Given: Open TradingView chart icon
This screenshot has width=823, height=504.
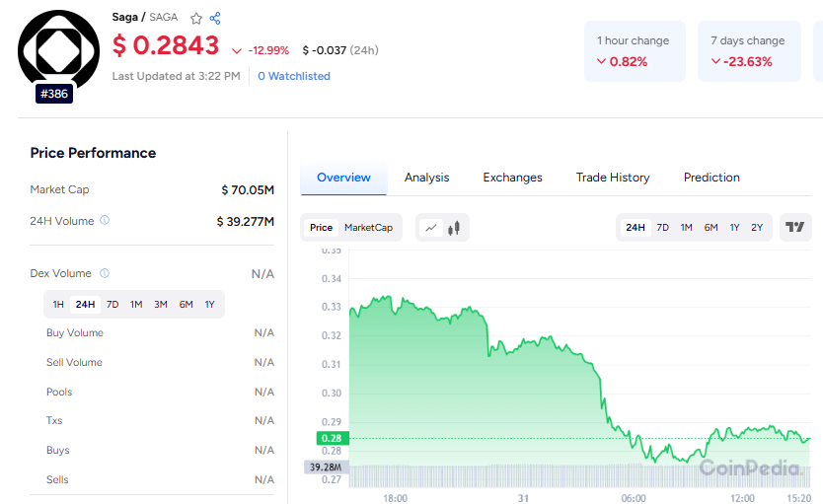Looking at the screenshot, I should (795, 227).
